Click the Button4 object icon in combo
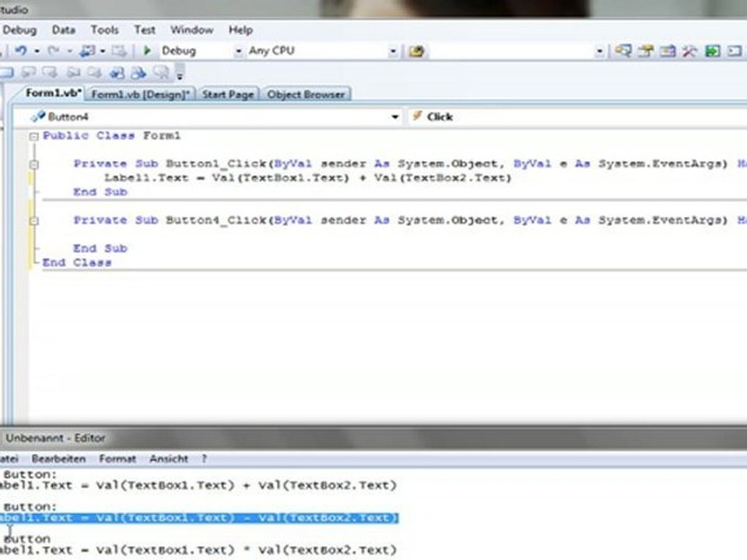 click(37, 117)
